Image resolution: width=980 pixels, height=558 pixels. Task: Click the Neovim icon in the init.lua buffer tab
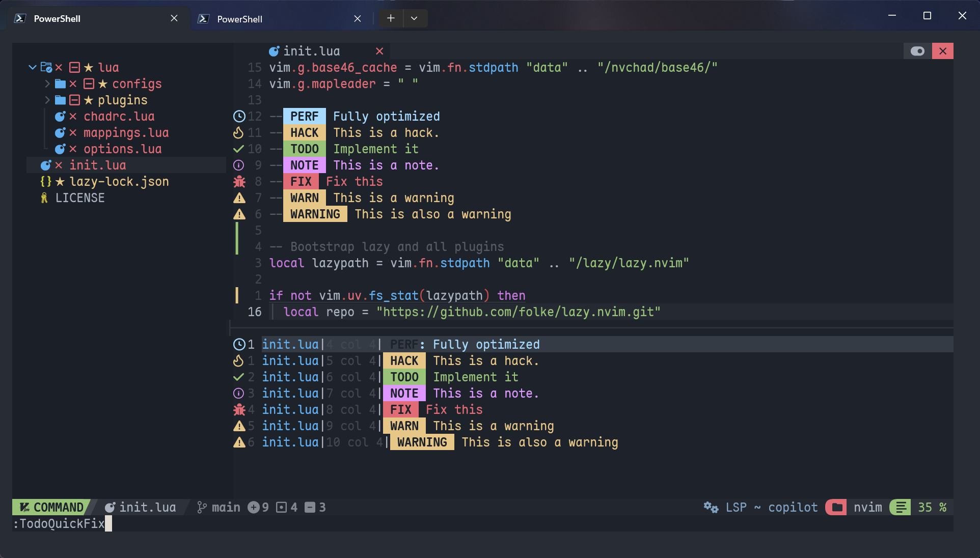pos(274,51)
